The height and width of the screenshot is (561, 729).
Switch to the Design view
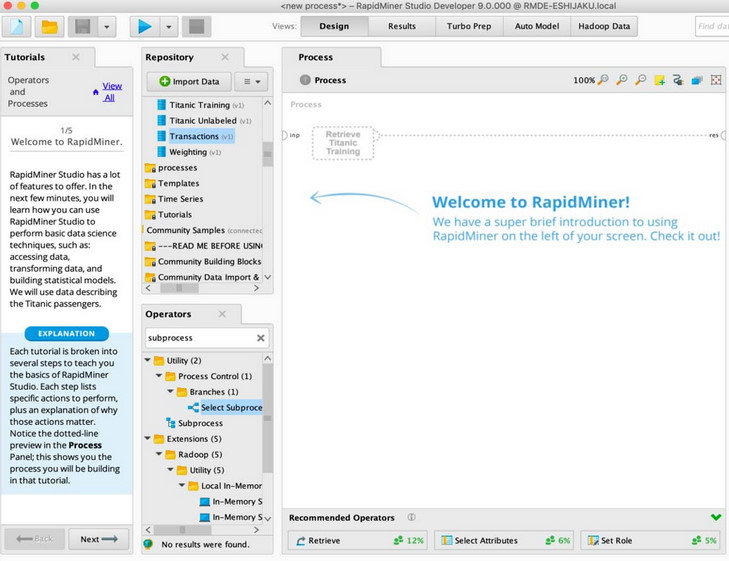pyautogui.click(x=334, y=26)
